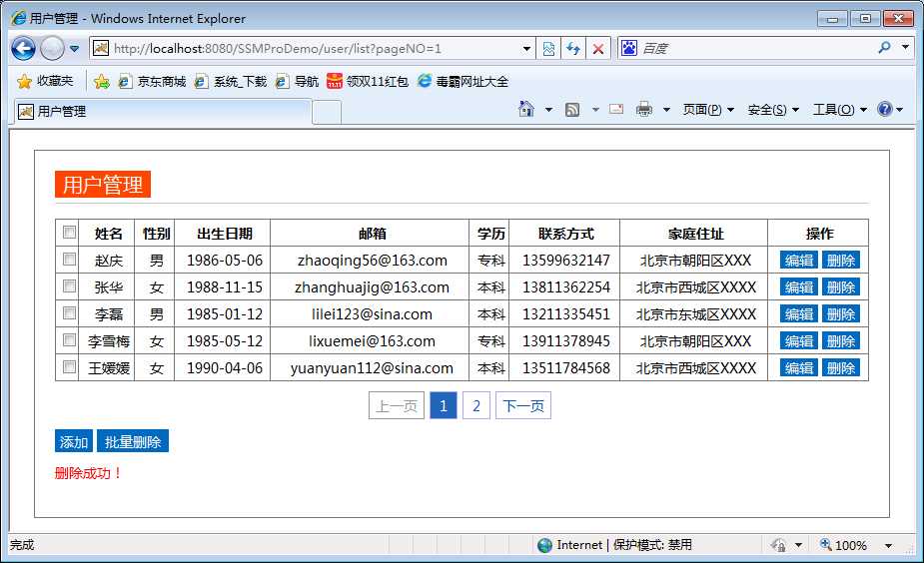924x563 pixels.
Task: Click 编辑 for user 赵庆
Action: [x=798, y=260]
